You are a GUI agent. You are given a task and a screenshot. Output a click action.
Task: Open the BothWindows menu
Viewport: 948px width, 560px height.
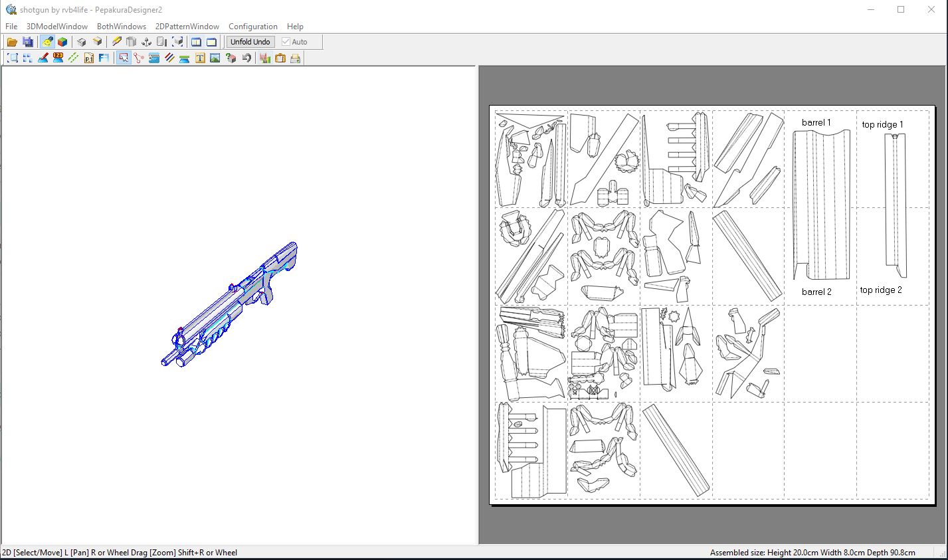(x=122, y=27)
